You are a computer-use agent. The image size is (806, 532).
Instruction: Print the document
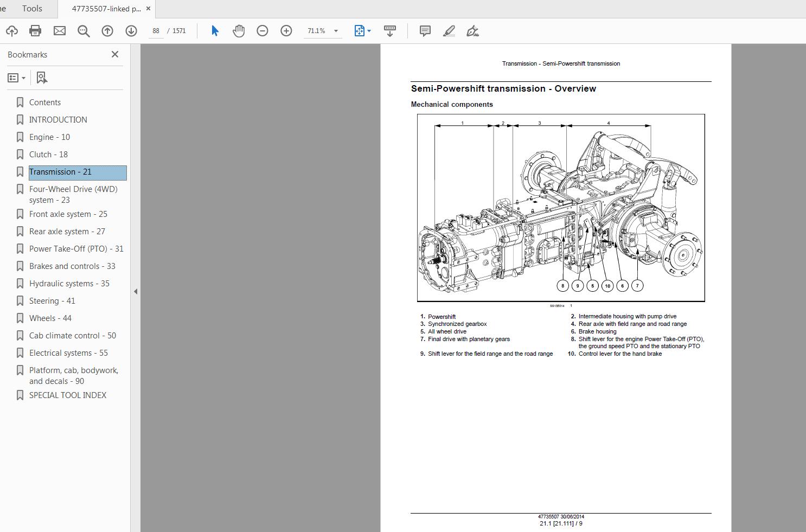point(35,31)
